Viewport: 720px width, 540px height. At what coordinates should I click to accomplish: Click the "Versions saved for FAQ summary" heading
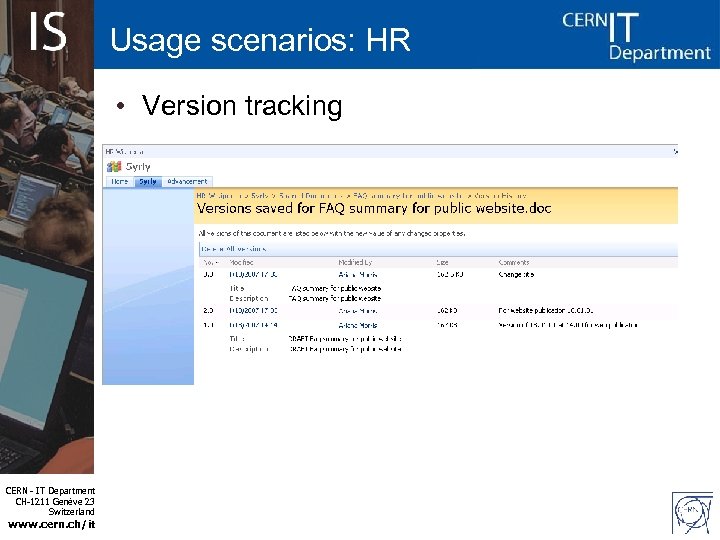[x=374, y=208]
